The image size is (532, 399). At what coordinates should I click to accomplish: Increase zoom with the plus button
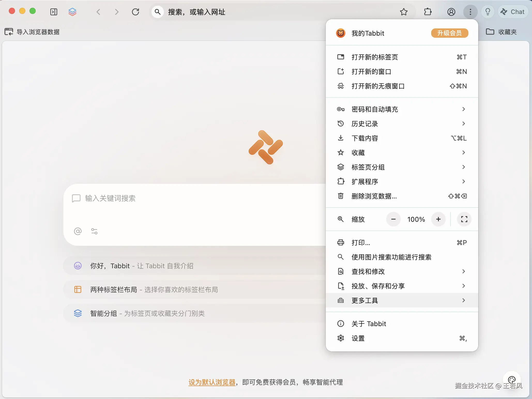point(438,219)
